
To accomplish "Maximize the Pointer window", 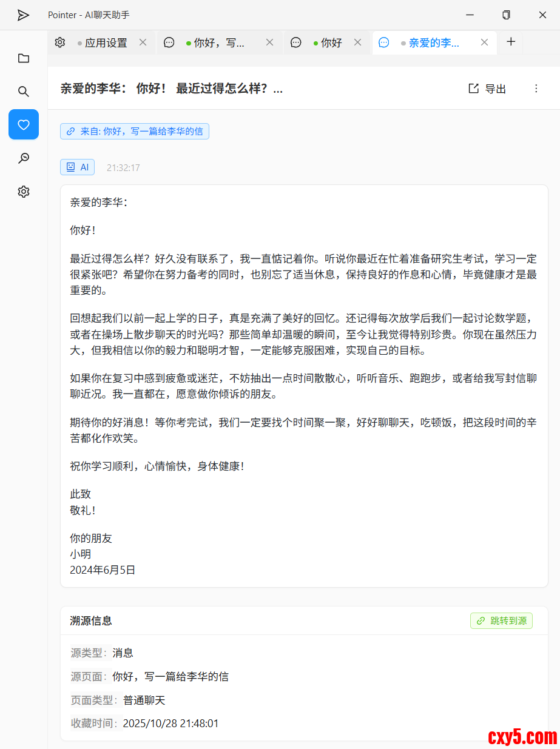I will [x=506, y=15].
